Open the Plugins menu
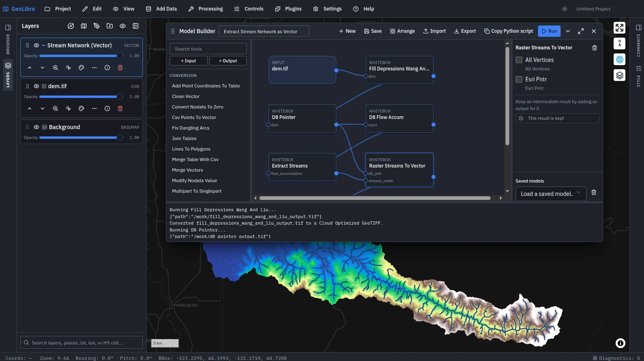This screenshot has width=644, height=361. [288, 9]
